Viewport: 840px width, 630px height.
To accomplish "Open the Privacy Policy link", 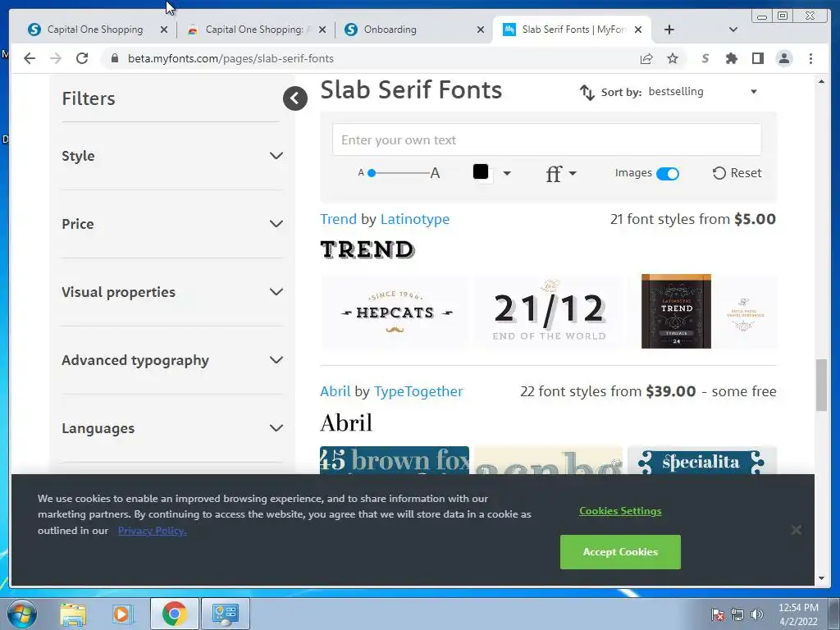I will pos(152,531).
